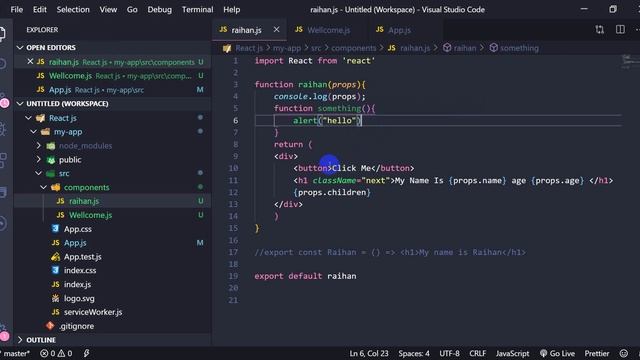Change end of line sequence CRLF

478,353
